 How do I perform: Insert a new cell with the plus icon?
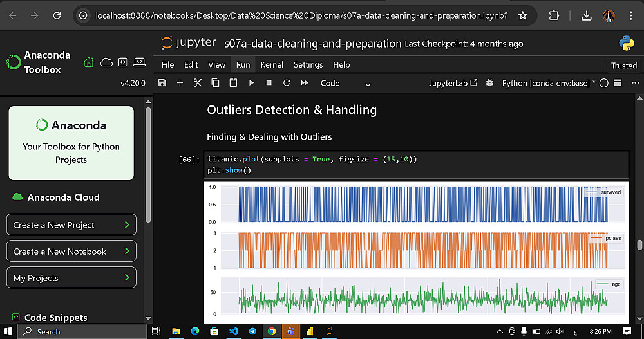(x=180, y=83)
